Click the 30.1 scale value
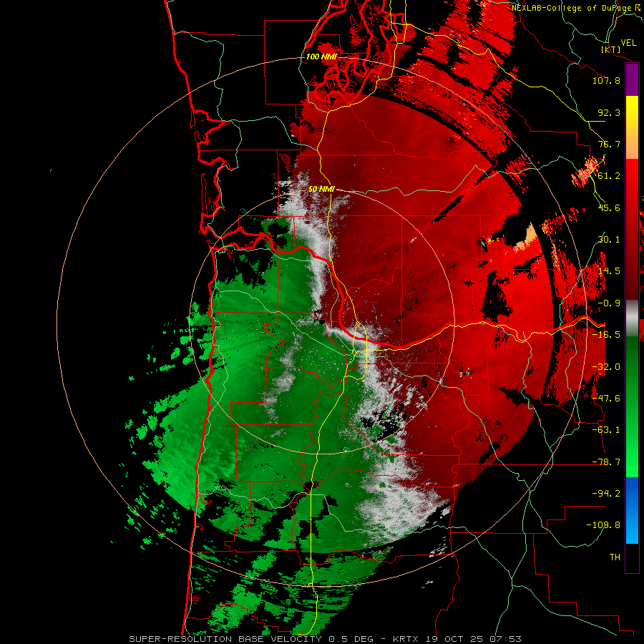Viewport: 644px width, 644px height. click(609, 240)
